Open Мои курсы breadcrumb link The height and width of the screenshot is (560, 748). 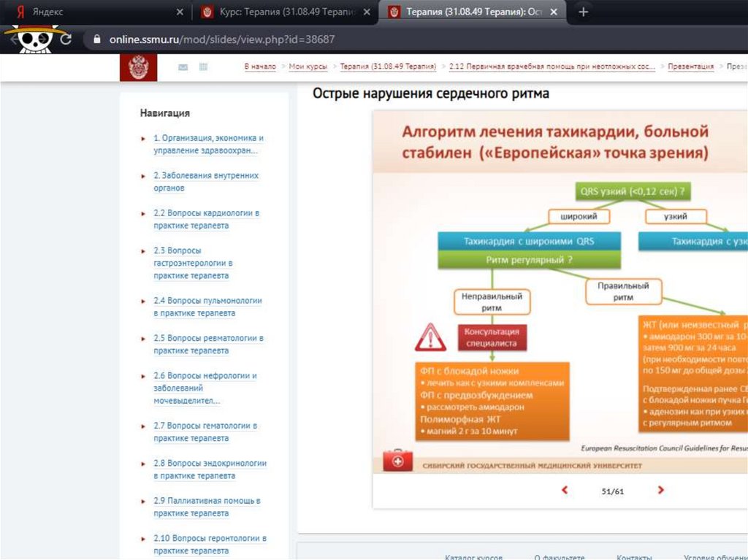[308, 66]
